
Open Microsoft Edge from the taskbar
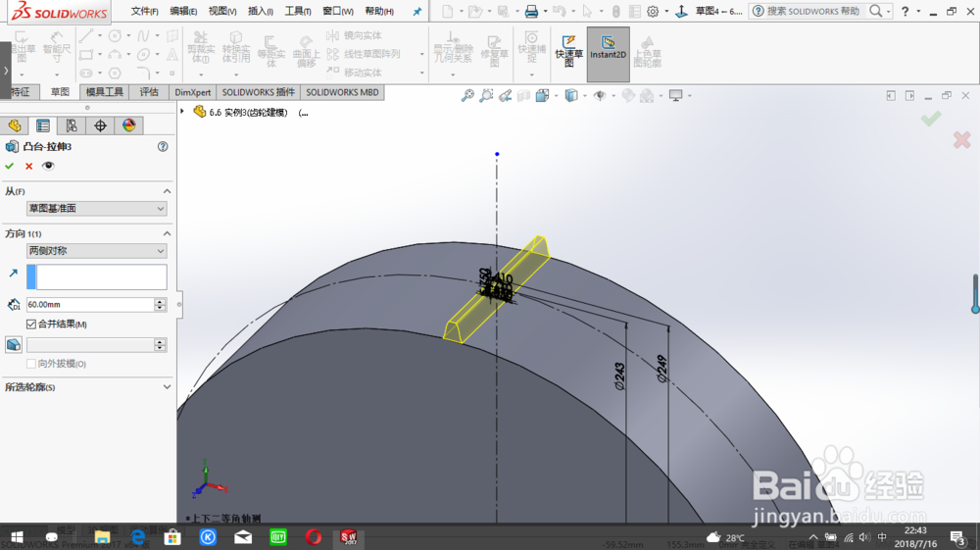137,537
